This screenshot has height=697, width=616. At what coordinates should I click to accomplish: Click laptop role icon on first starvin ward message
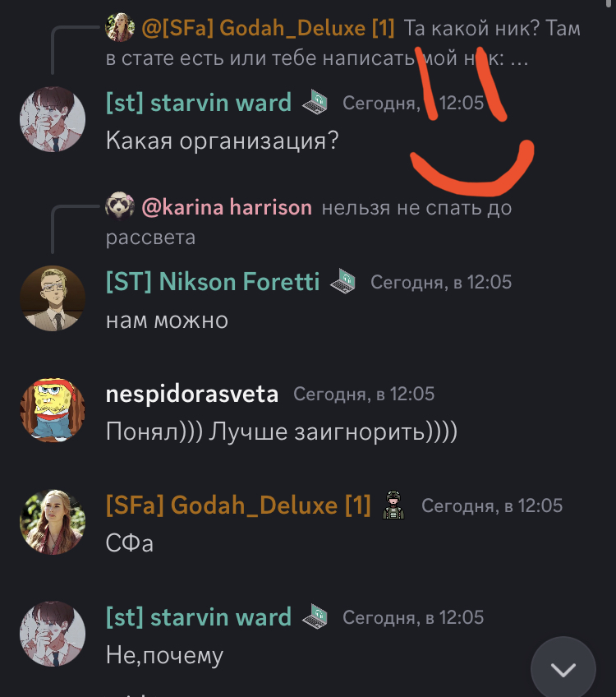(315, 102)
